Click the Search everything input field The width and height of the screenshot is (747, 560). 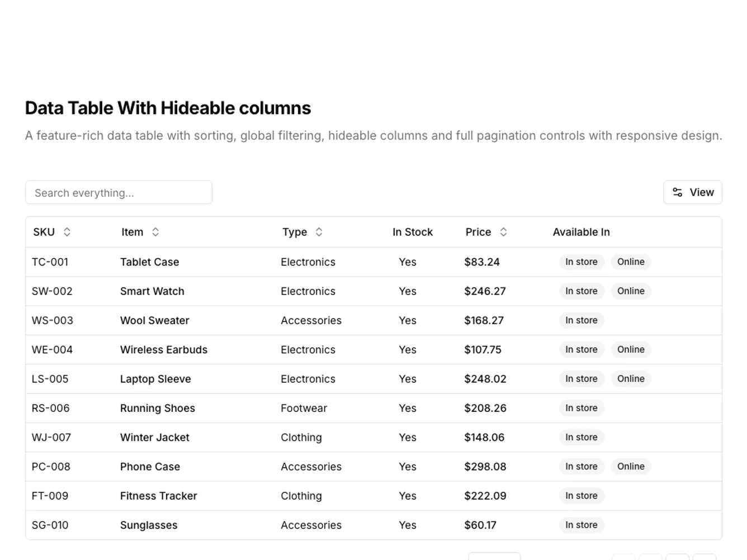point(119,192)
